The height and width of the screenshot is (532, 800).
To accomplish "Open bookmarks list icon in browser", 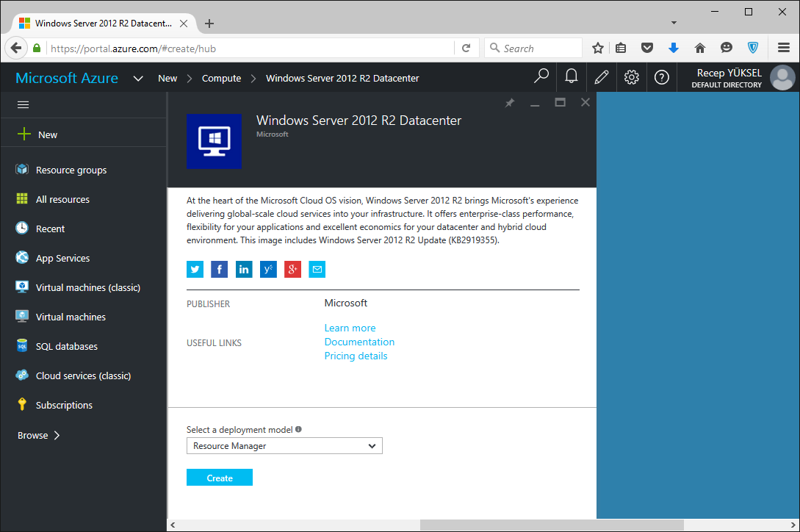I will tap(621, 48).
